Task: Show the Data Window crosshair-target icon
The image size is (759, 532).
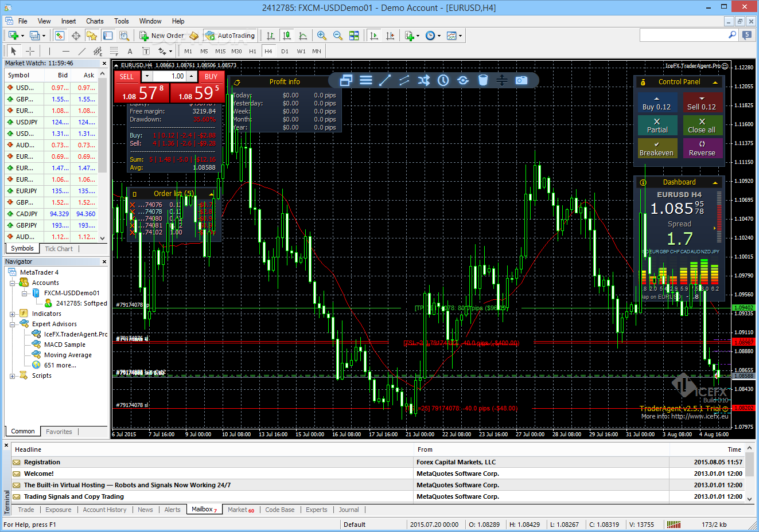Action: coord(76,36)
